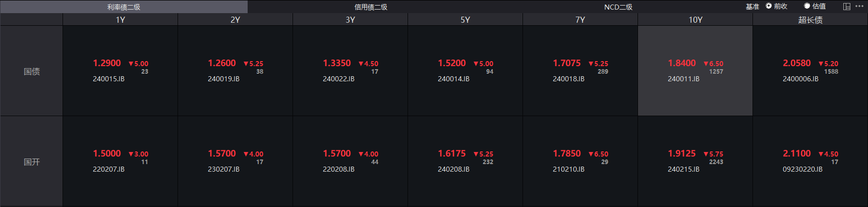This screenshot has width=868, height=207.
Task: Click the 1.2900 yield for 240015.IB
Action: [x=107, y=63]
